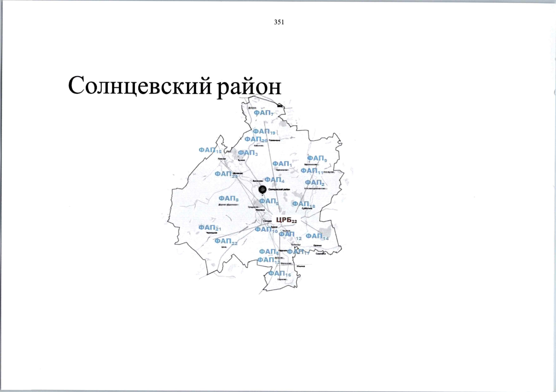Click the ФАП14 map label
556x392 pixels.
click(317, 236)
